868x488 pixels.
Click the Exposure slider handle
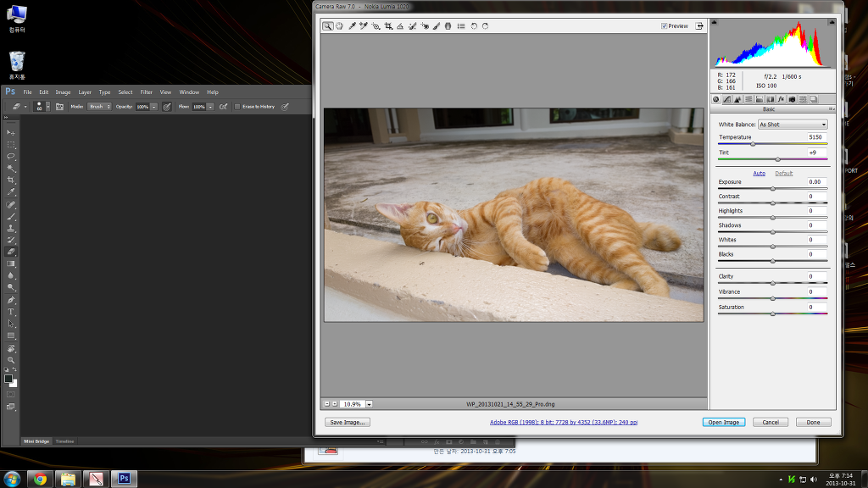pyautogui.click(x=772, y=188)
